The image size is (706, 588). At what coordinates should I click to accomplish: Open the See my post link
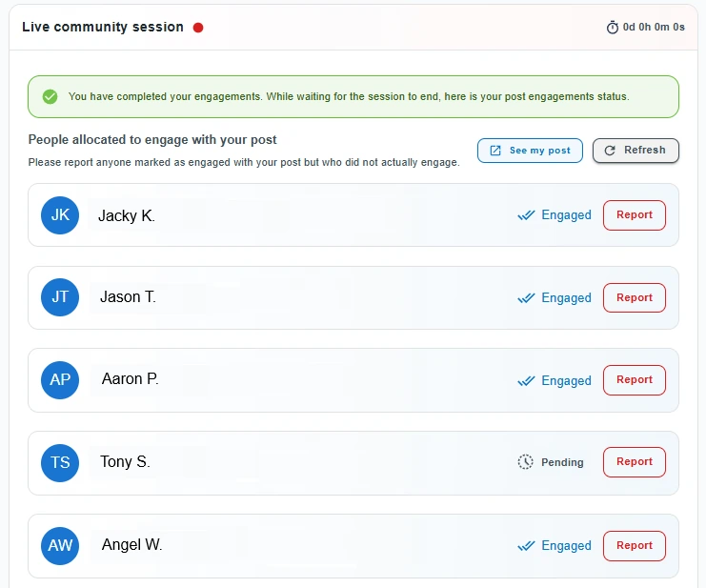[530, 151]
